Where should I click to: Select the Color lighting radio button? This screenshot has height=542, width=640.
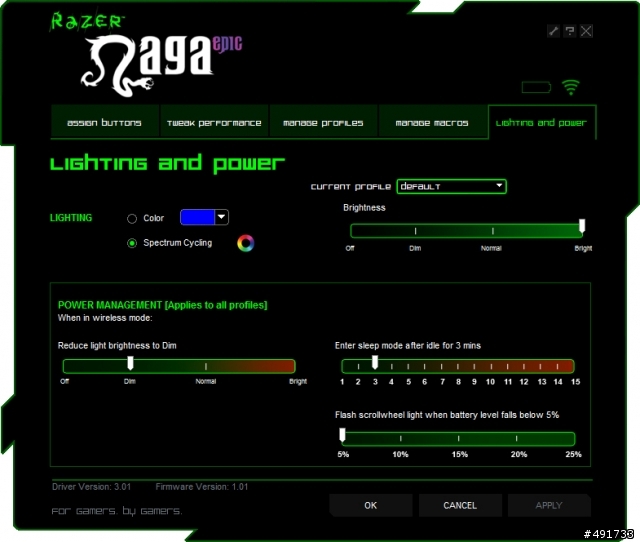tap(132, 219)
